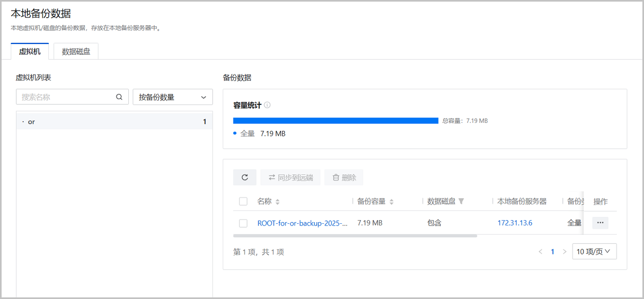
Task: Open data disk column filter icon
Action: coord(461,201)
